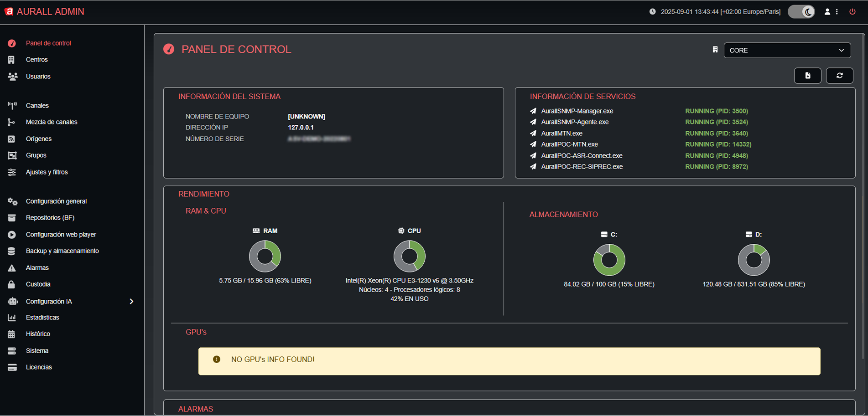Go to Backup y almacenamiento
The width and height of the screenshot is (868, 416).
(x=62, y=251)
